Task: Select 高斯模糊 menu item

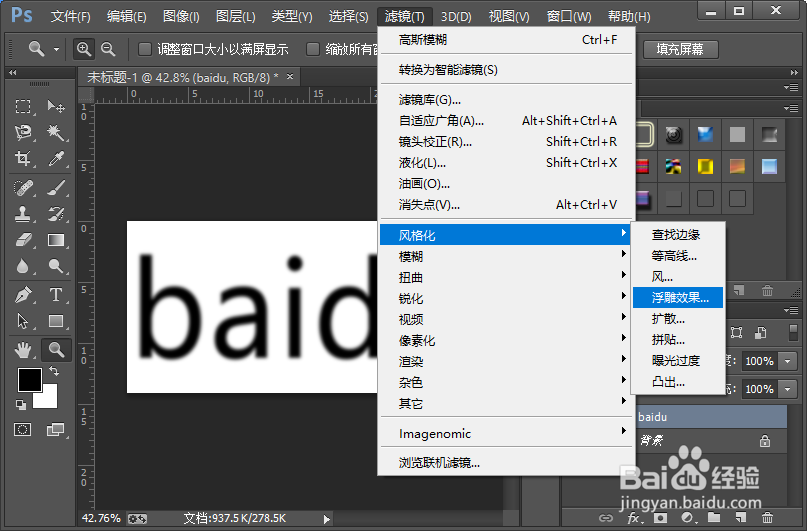Action: pyautogui.click(x=506, y=40)
